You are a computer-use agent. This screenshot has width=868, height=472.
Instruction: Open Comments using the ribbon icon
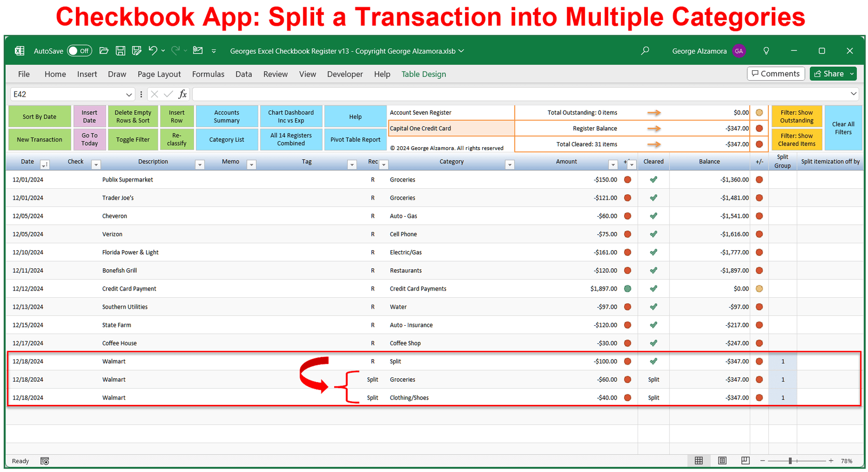(x=776, y=73)
